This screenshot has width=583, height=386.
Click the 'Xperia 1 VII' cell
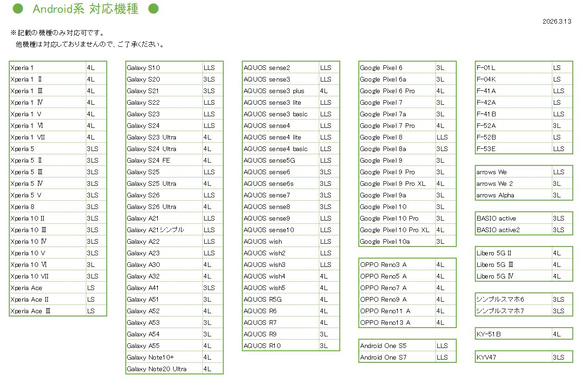[48, 137]
